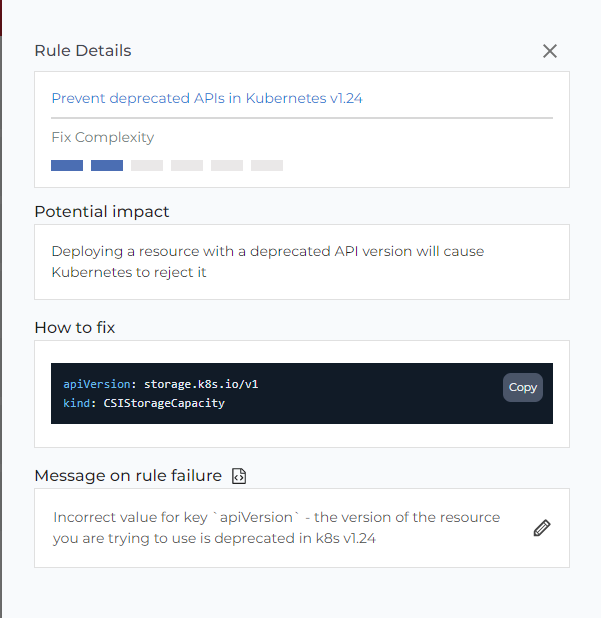Close the Rule Details panel
Screen dimensions: 601x618
coord(549,51)
